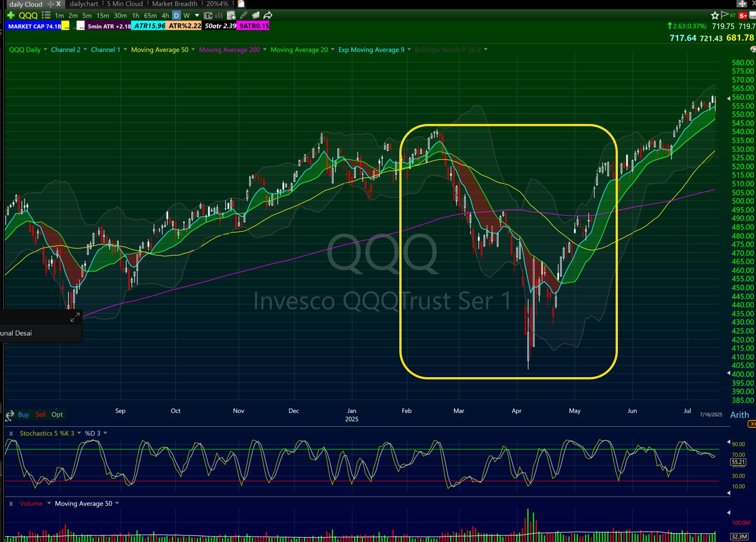The width and height of the screenshot is (756, 542).
Task: Open the more timeframes dropdown arrow
Action: point(197,16)
